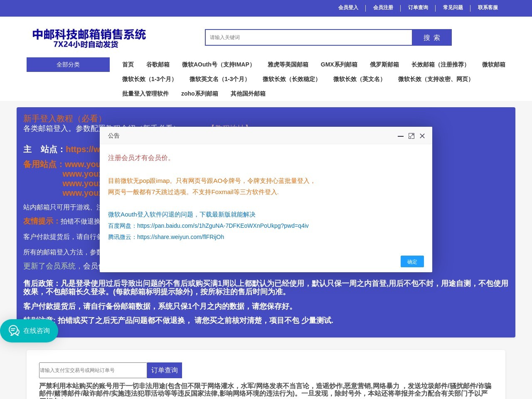Select 其他国外邮箱 from the navigation

248,94
